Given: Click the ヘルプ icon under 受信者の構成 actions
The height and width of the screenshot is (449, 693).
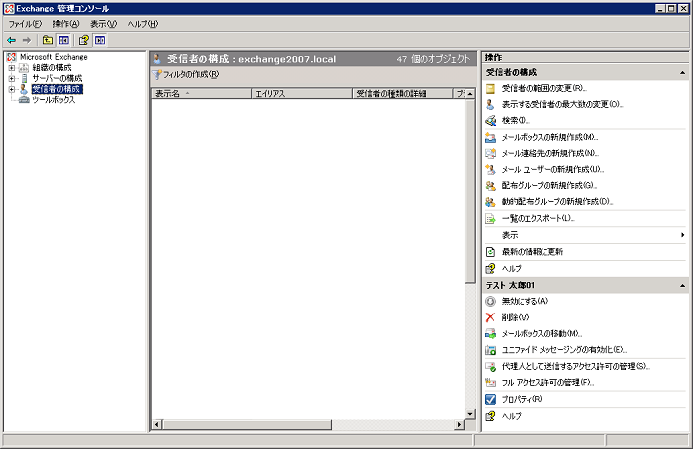Looking at the screenshot, I should coord(490,269).
